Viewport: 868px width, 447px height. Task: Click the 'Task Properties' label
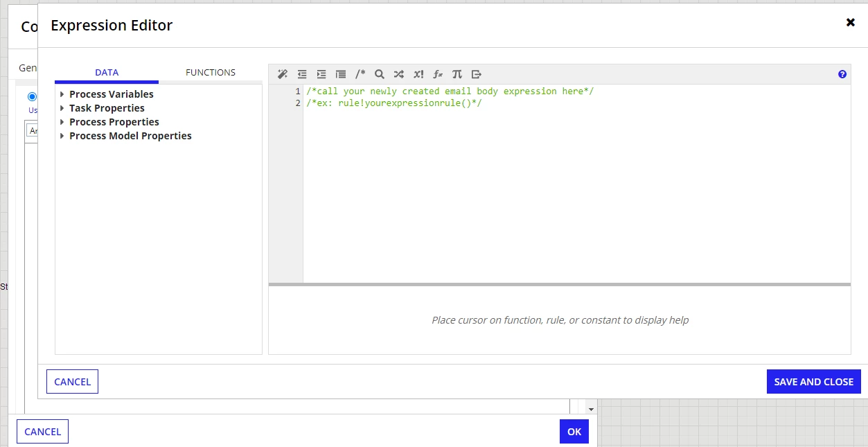point(107,108)
